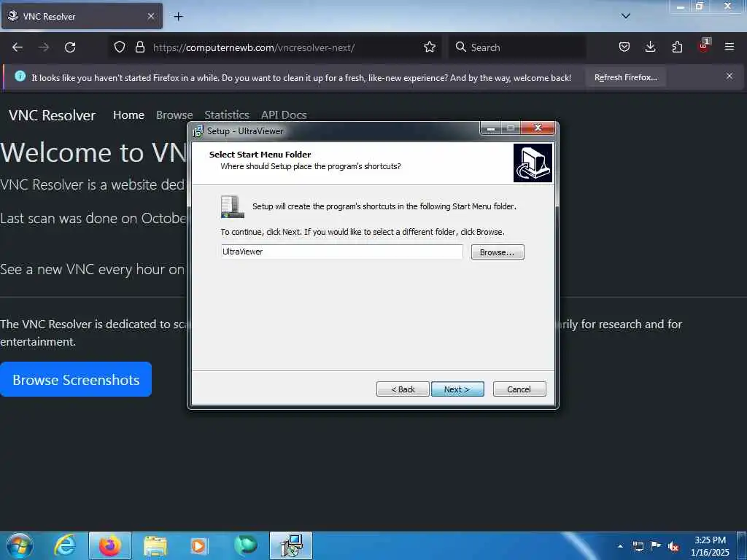Click the uBlock extension icon with badge

(704, 46)
